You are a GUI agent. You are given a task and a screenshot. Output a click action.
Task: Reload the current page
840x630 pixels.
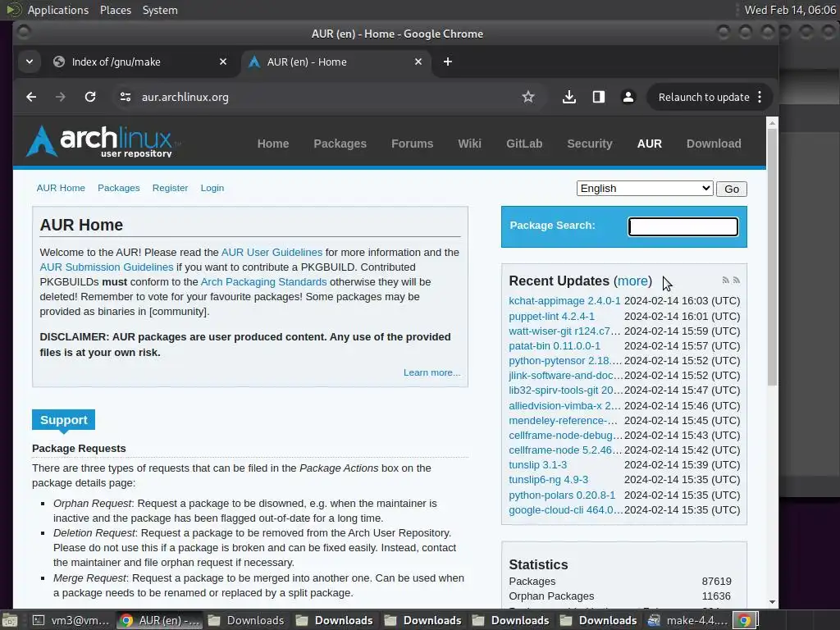pyautogui.click(x=90, y=97)
